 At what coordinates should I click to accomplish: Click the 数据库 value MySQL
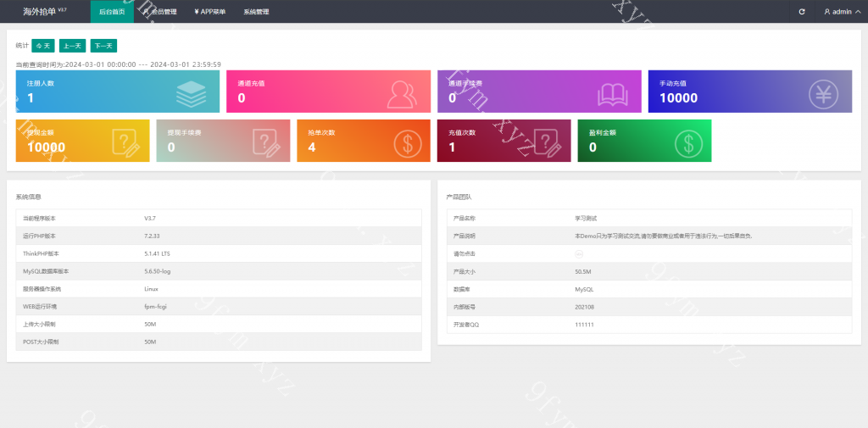585,289
